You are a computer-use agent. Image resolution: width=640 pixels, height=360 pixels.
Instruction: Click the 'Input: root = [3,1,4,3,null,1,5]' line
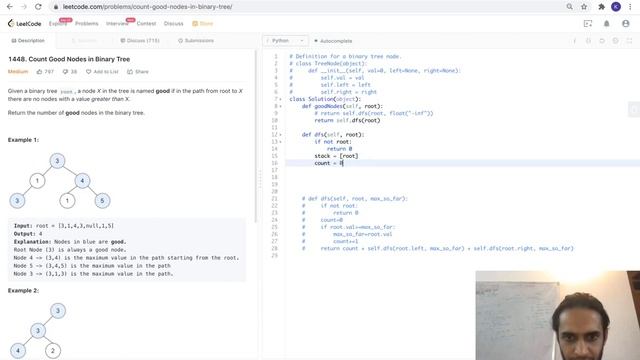[64, 226]
